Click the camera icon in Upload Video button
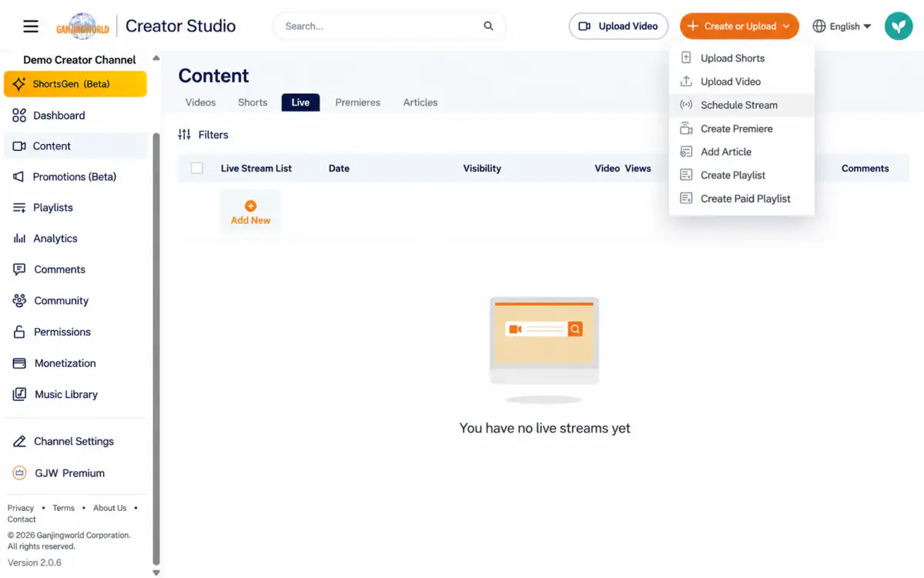The height and width of the screenshot is (578, 924). pyautogui.click(x=584, y=26)
